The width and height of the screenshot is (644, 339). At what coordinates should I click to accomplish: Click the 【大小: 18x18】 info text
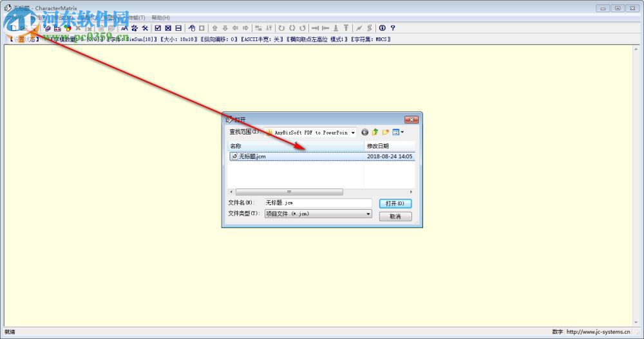coord(178,39)
